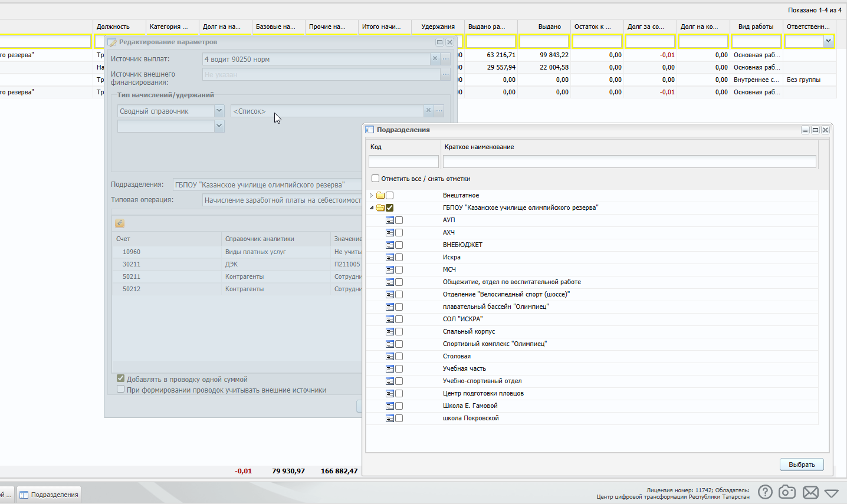Collapse the ГБПОУ Казанское училище node

pos(372,208)
